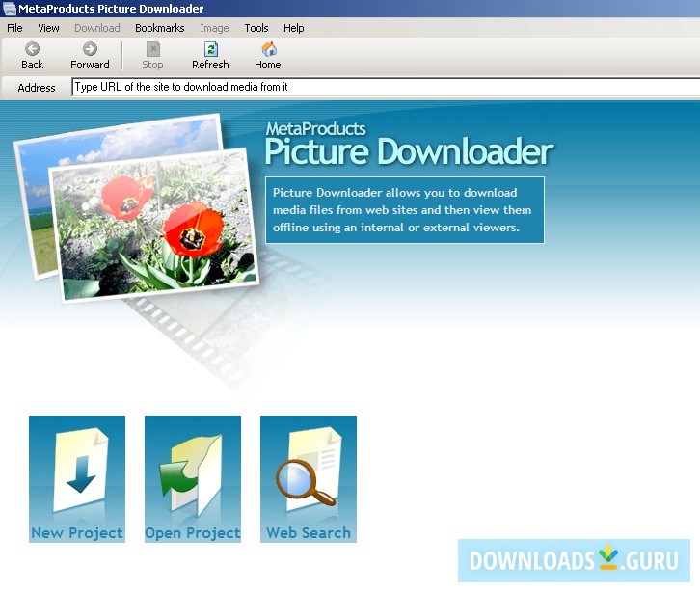This screenshot has height=592, width=700.
Task: Go to Home with the house icon
Action: pos(268,56)
